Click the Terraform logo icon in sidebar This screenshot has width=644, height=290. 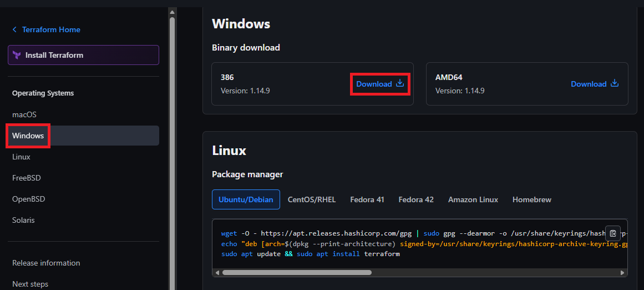coord(17,56)
